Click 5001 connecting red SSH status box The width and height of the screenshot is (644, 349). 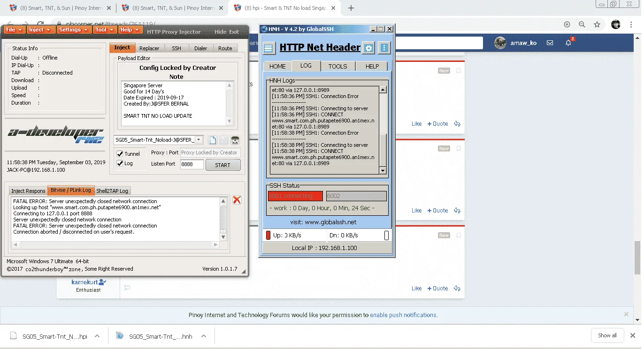[295, 196]
